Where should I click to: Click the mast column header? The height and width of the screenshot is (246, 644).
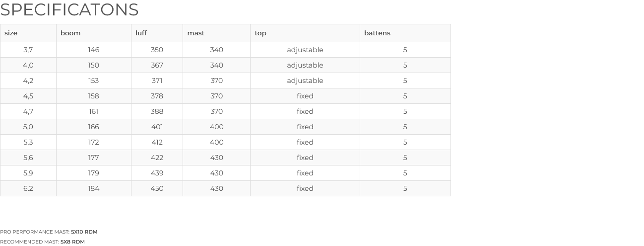216,33
